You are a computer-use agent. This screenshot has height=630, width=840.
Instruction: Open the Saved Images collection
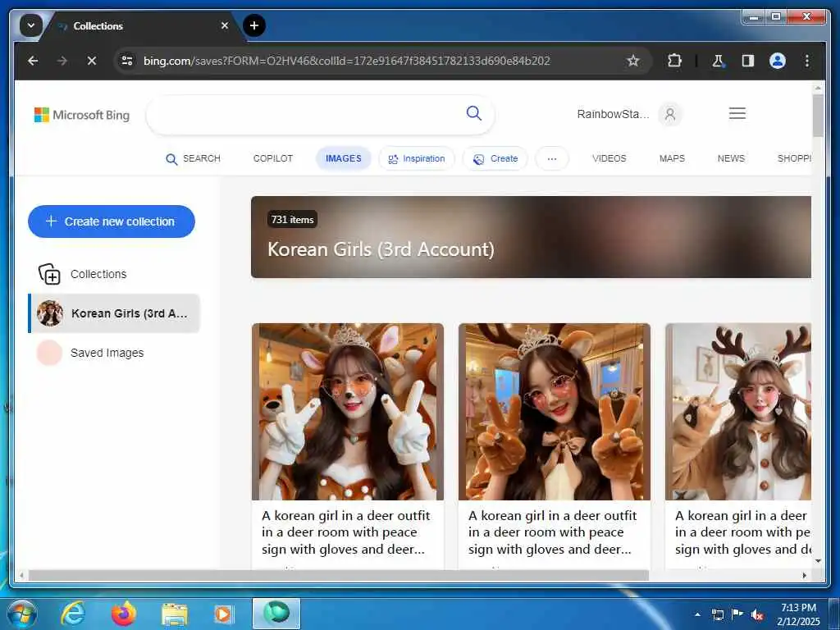coord(91,353)
